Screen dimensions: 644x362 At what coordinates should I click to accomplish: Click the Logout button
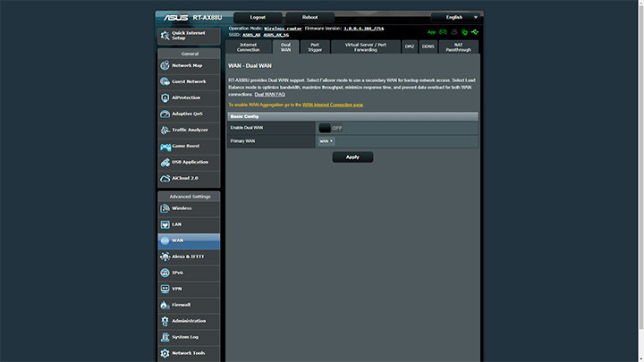tap(258, 17)
